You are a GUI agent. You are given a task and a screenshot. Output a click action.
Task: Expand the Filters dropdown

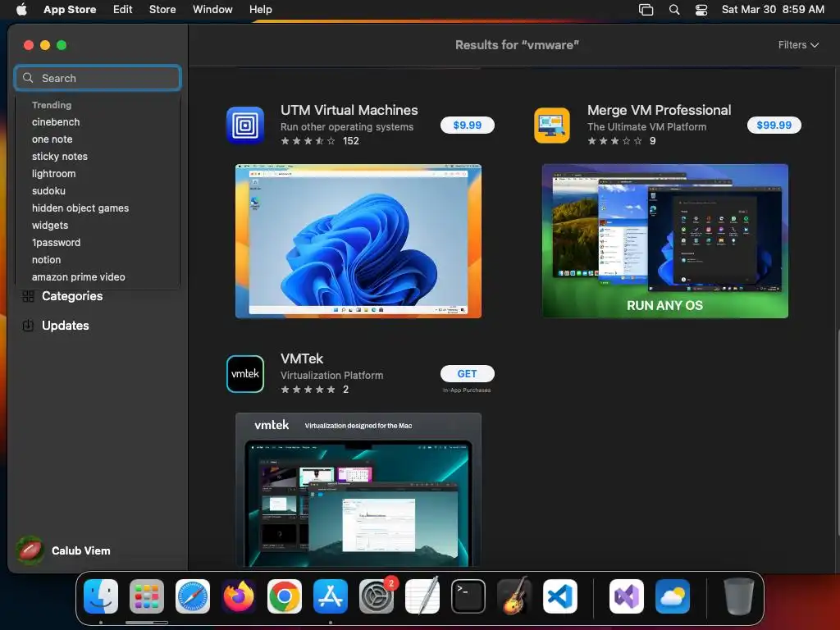[x=798, y=45]
